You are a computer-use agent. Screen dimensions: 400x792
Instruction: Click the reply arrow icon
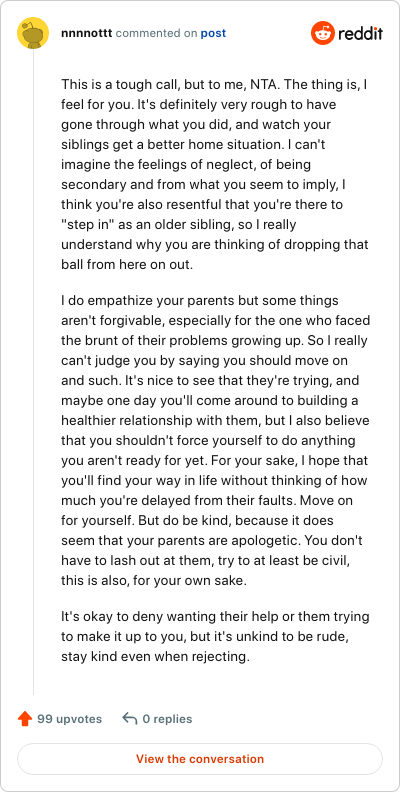tap(130, 719)
